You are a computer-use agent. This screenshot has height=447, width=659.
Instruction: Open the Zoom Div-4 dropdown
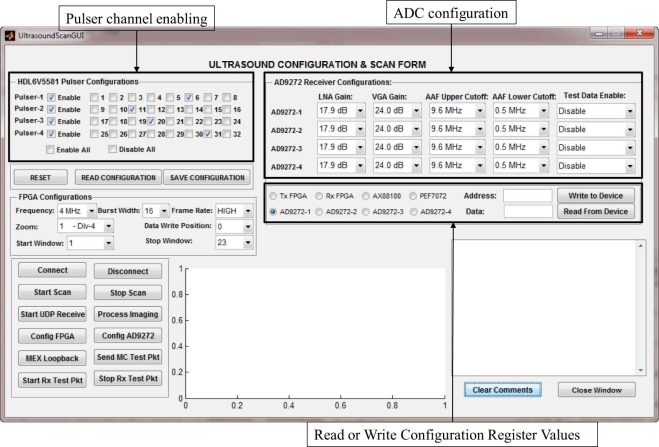85,226
